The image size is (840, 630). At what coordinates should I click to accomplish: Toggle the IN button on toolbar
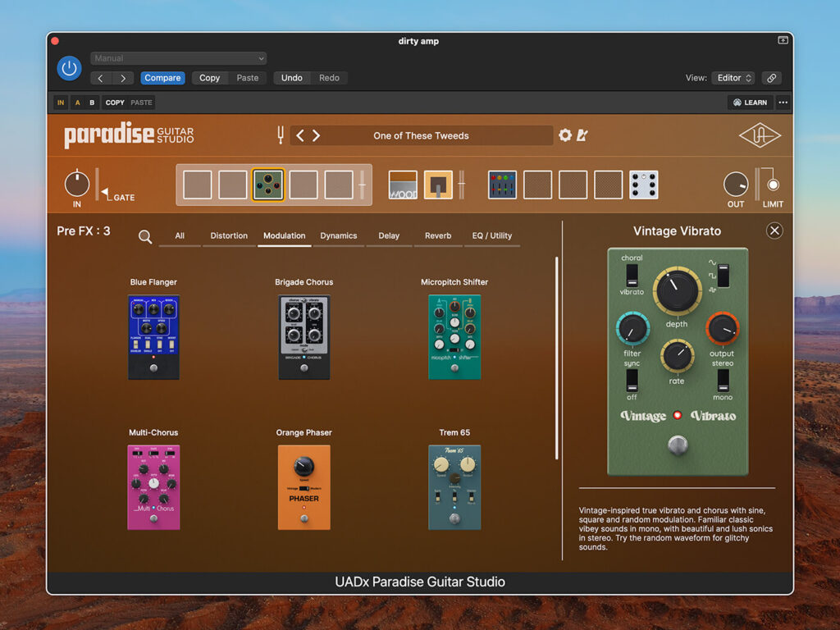click(x=61, y=103)
